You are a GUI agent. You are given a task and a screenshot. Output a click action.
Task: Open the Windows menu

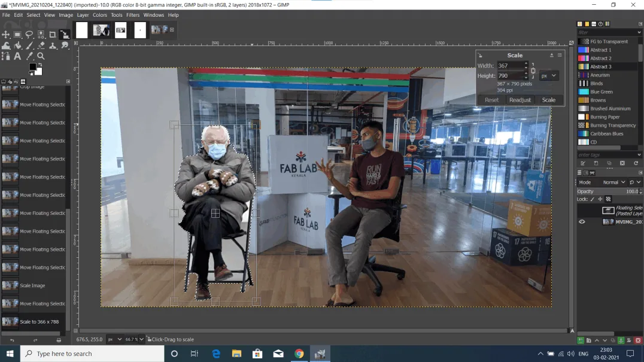[x=154, y=15]
